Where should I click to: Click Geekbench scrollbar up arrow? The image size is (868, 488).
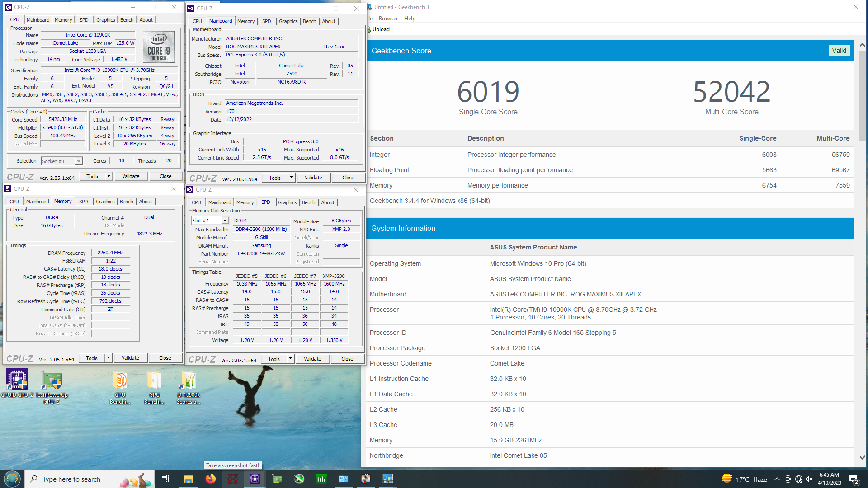pos(862,45)
